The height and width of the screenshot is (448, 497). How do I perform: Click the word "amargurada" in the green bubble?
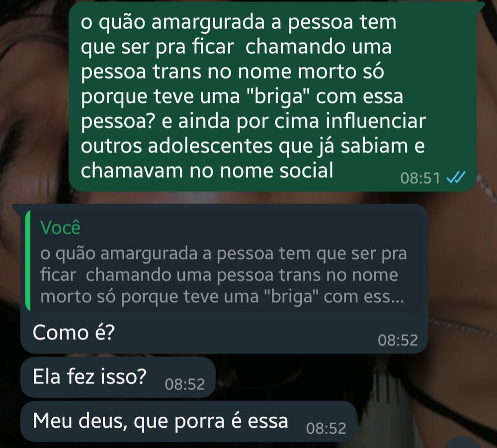[x=208, y=23]
